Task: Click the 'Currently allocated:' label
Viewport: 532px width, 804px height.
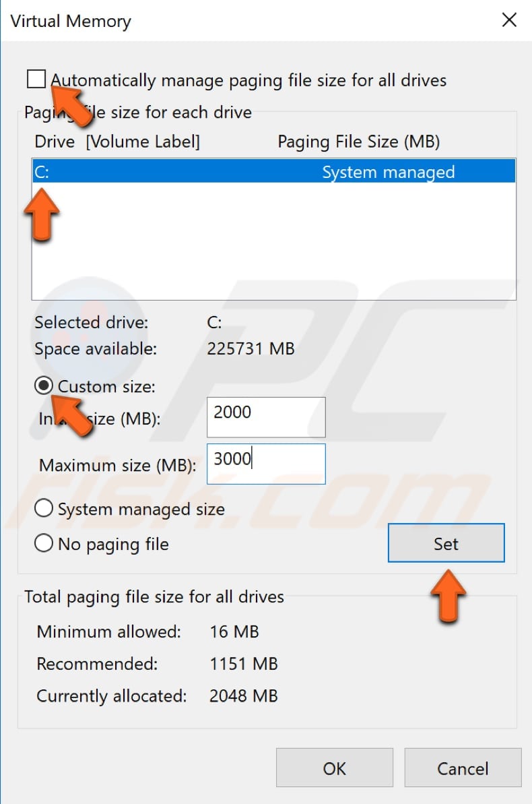Action: coord(112,695)
